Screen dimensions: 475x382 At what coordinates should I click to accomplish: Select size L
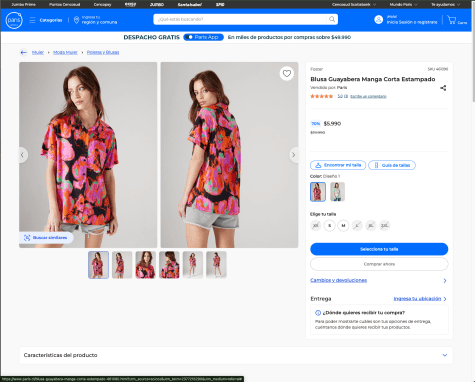click(357, 225)
